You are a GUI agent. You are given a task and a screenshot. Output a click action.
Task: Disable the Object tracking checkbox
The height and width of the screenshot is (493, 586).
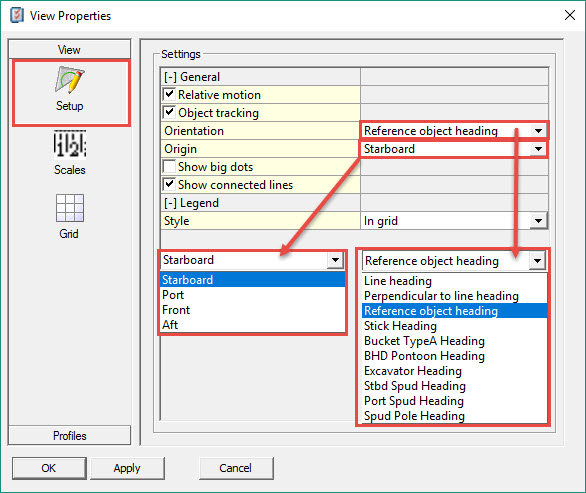(169, 112)
